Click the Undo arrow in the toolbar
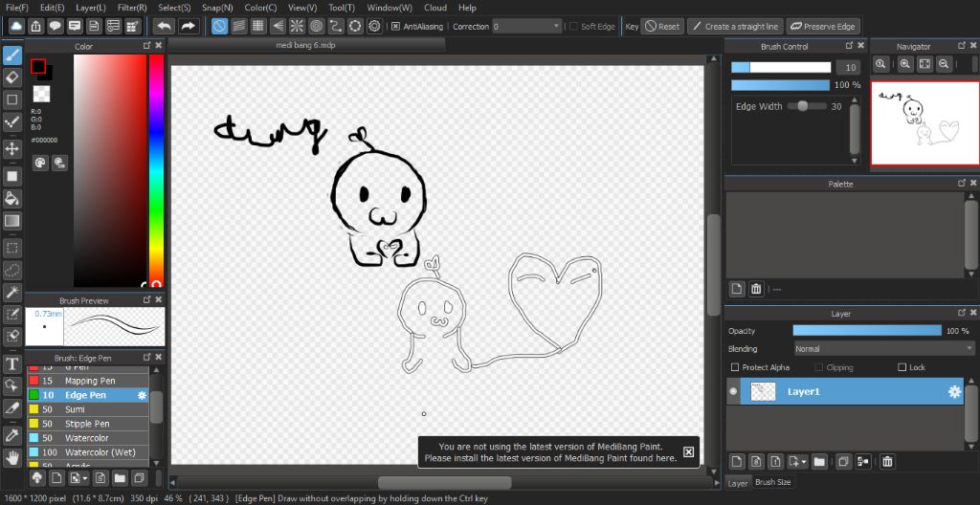Screen dimensions: 980x505 (x=165, y=26)
